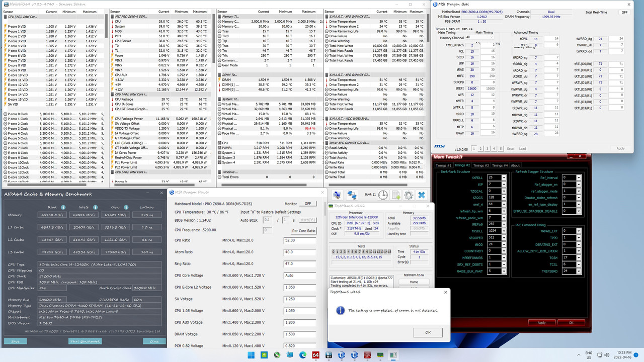This screenshot has width=644, height=362.
Task: Toggle test 7 in the TestMem5 tests row
Action: coord(359,251)
